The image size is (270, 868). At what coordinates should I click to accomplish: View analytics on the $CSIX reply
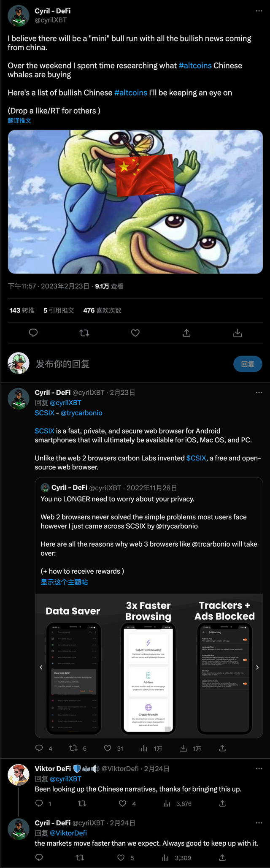144,748
